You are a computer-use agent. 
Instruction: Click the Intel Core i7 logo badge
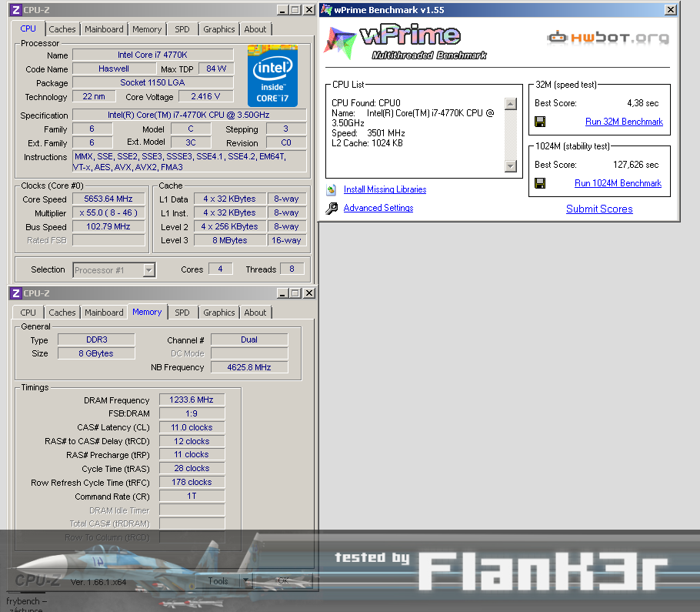coord(272,76)
